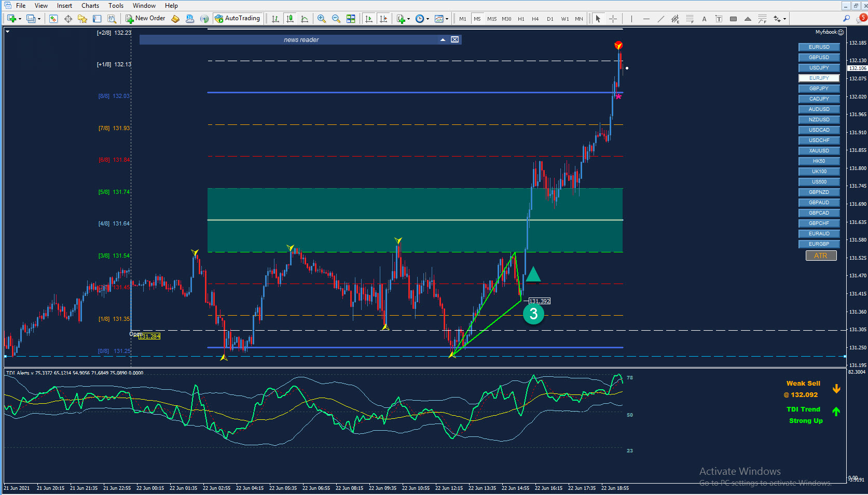The height and width of the screenshot is (495, 868).
Task: Open the Market Watch toolbar icon
Action: tap(53, 19)
